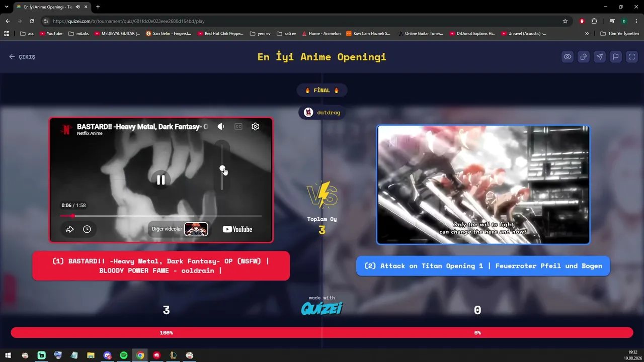Enter fullscreen mode in the quiz
This screenshot has height=362, width=644.
[632, 57]
